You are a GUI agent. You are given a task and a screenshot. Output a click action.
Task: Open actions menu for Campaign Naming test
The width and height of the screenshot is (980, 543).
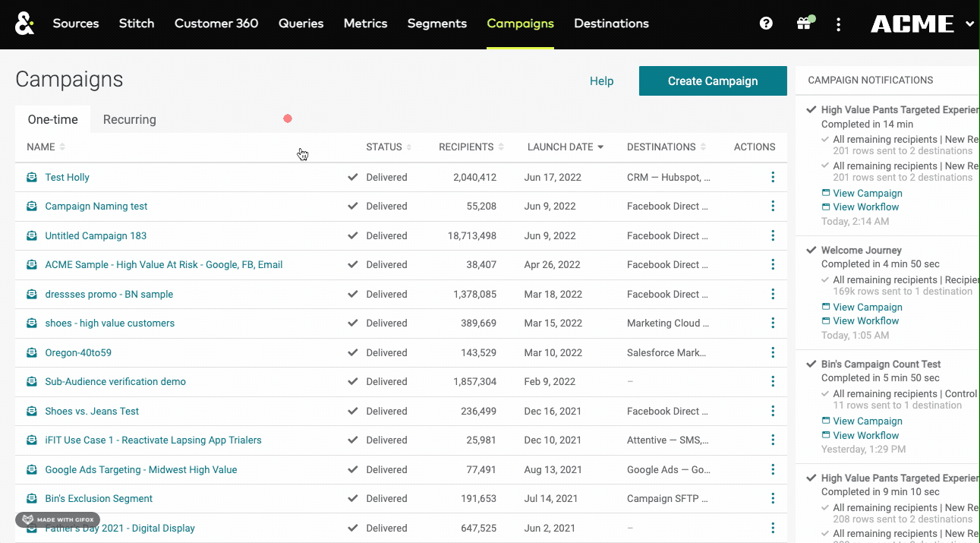773,206
